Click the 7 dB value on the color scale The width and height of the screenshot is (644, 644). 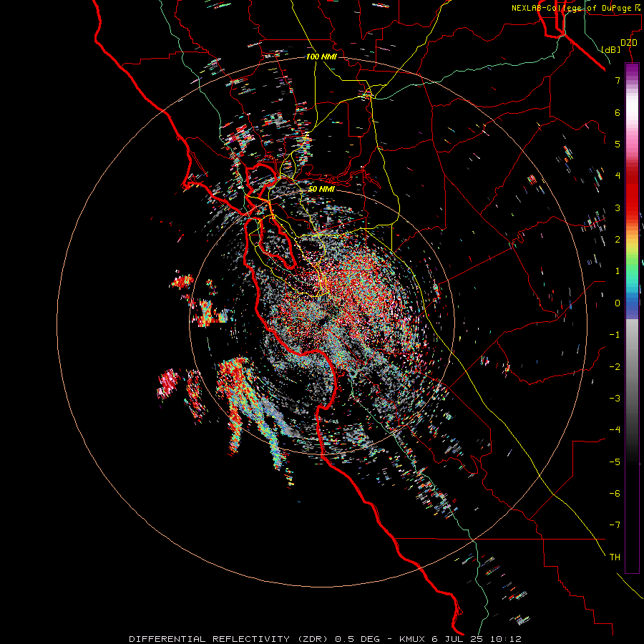pos(618,80)
